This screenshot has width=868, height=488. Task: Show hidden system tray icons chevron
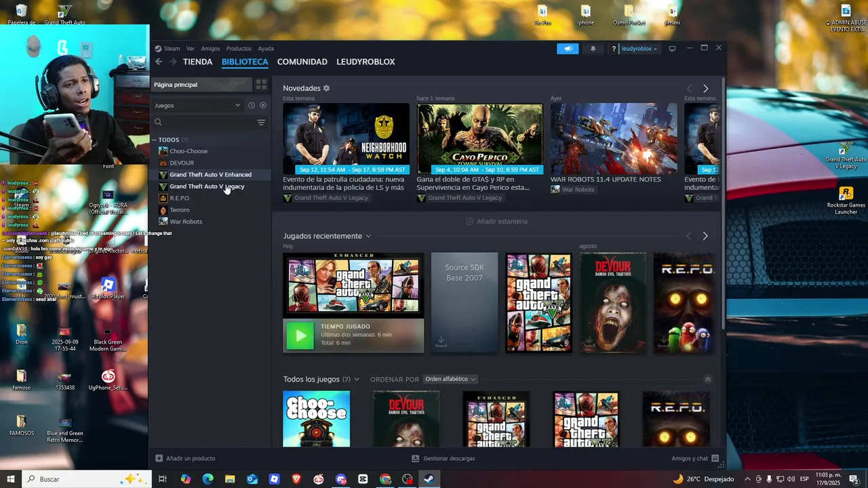click(x=747, y=479)
